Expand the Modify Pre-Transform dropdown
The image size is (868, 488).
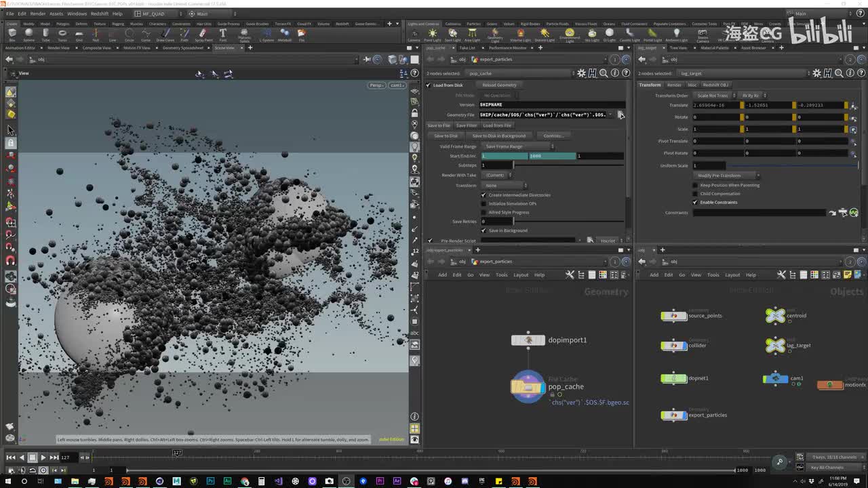pos(725,176)
